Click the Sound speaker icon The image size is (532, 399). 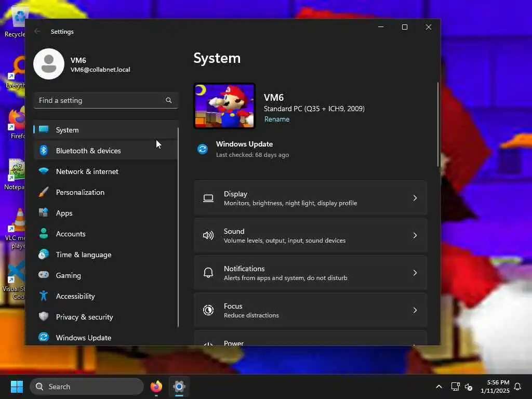click(x=208, y=235)
